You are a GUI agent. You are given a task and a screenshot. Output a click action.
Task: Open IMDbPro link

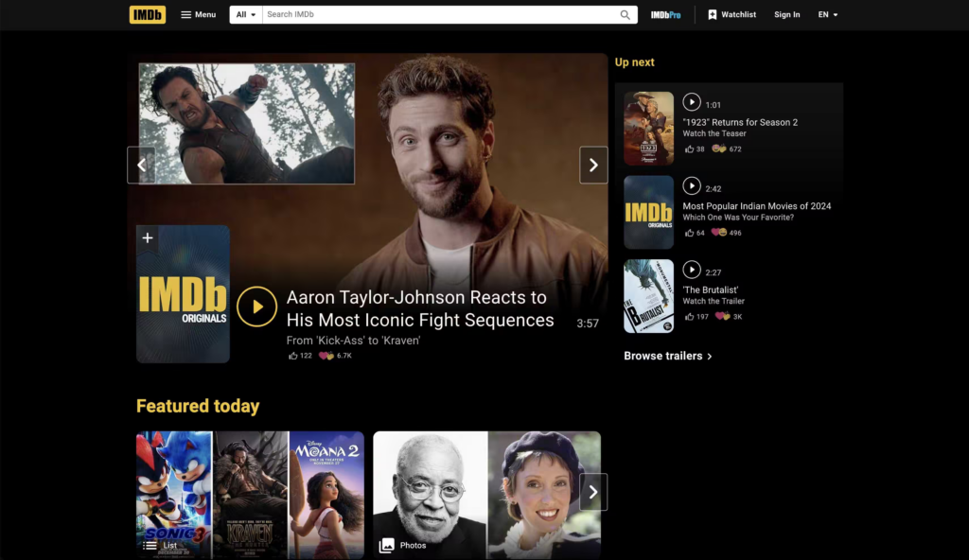[665, 14]
